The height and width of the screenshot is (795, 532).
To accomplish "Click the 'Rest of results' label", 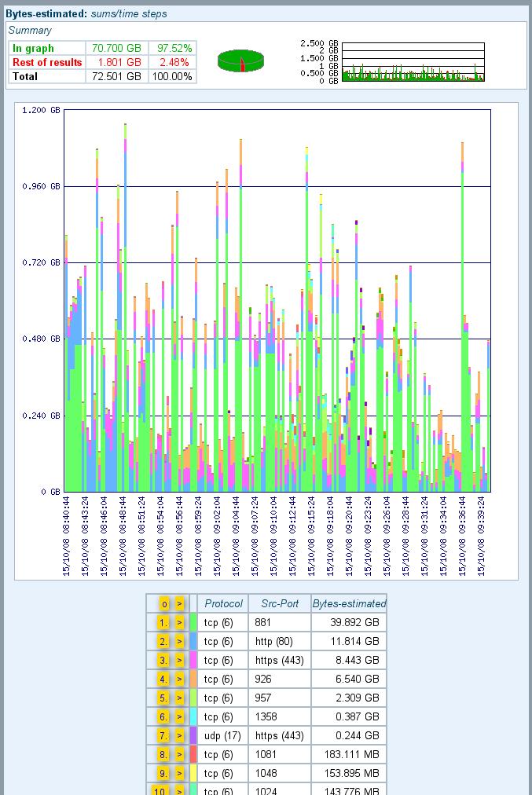I will (x=47, y=62).
